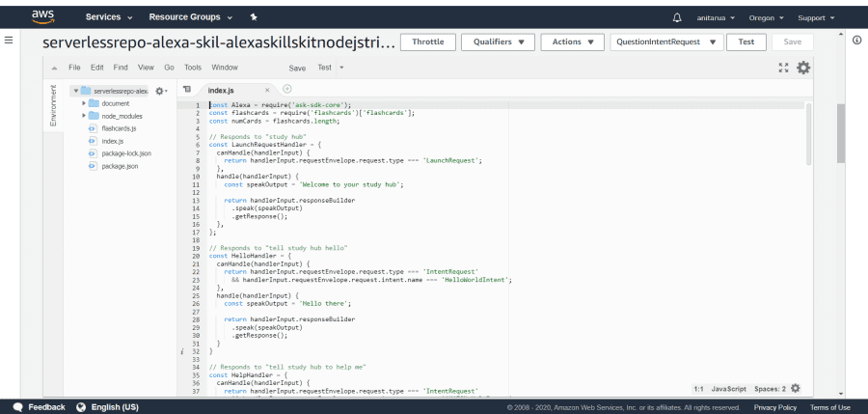Open the Actions dropdown
868x414 pixels.
click(573, 42)
